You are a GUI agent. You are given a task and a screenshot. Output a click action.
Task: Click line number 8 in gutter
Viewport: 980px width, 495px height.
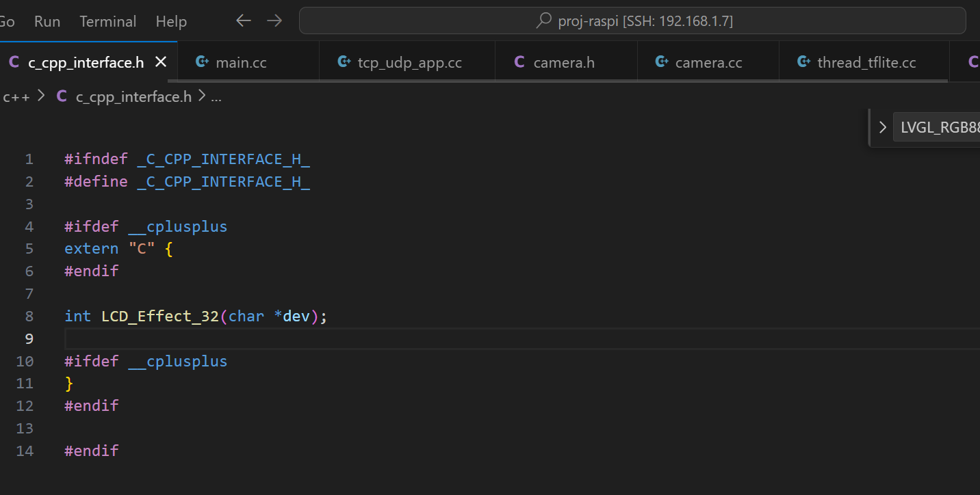[29, 316]
